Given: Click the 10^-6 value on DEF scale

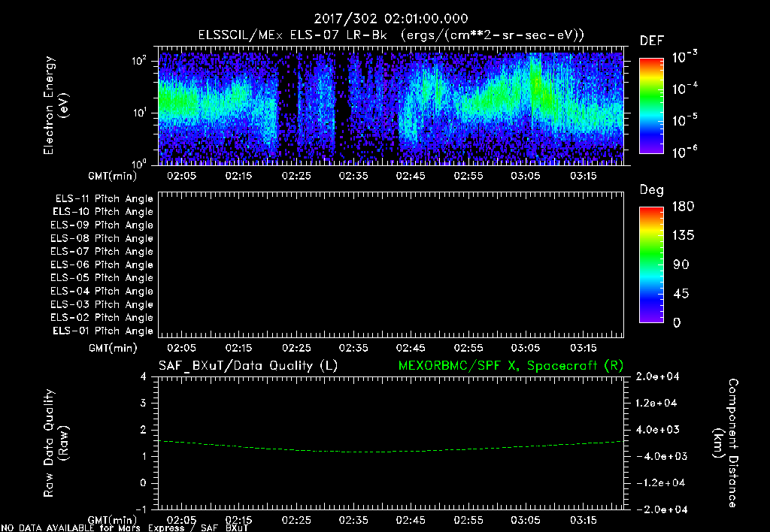Looking at the screenshot, I should [x=684, y=152].
